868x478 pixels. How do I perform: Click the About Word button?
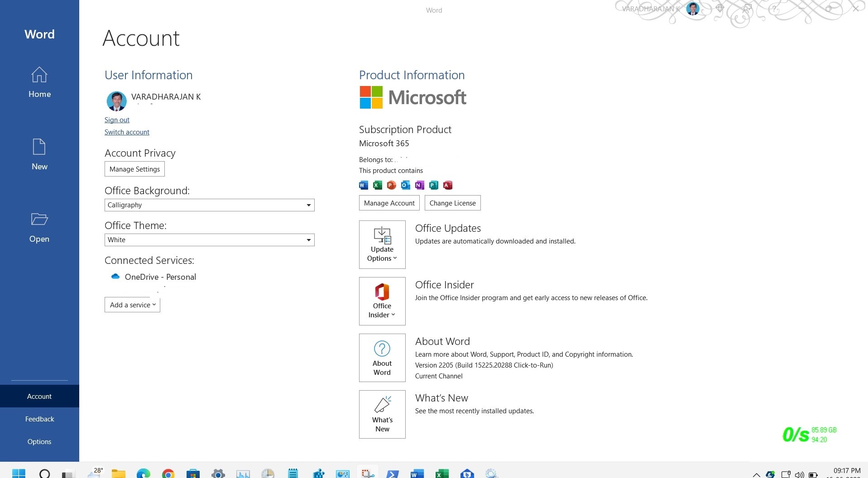point(382,358)
